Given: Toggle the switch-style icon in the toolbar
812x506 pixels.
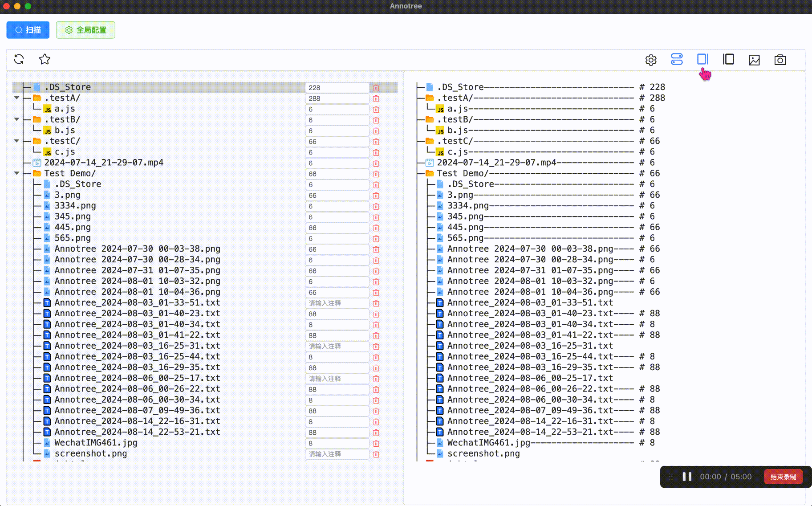Looking at the screenshot, I should (x=677, y=59).
